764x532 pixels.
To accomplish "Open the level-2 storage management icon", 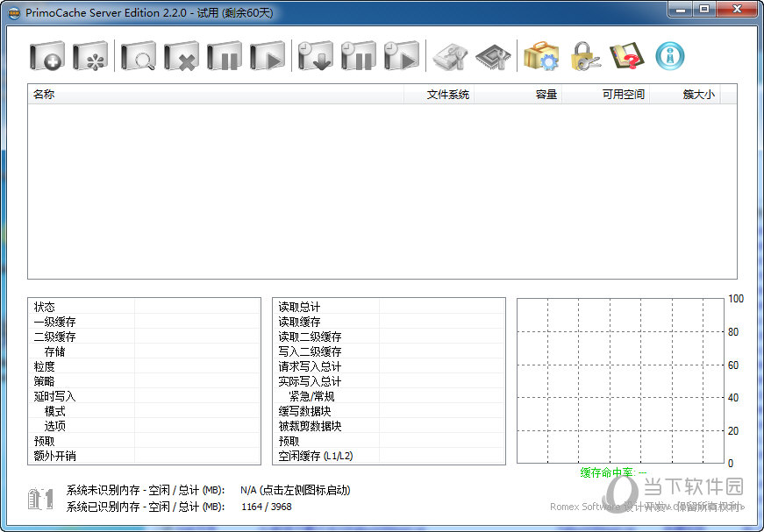I will (x=450, y=56).
